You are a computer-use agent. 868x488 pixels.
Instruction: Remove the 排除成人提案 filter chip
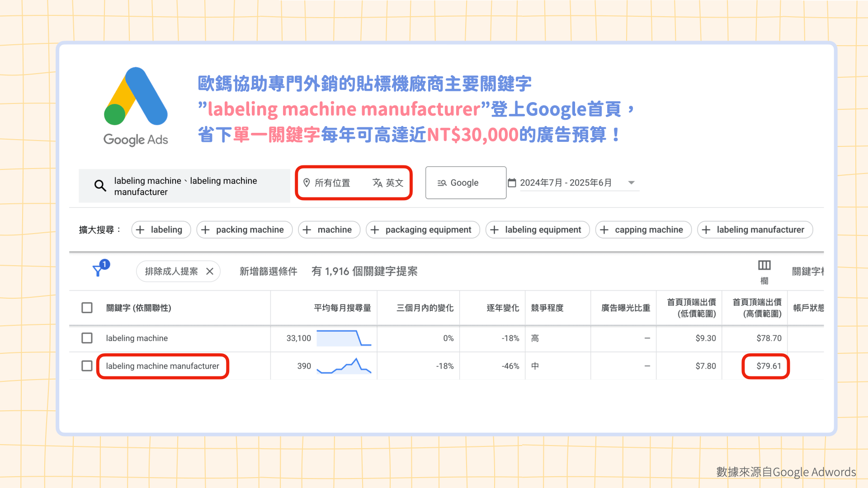210,271
